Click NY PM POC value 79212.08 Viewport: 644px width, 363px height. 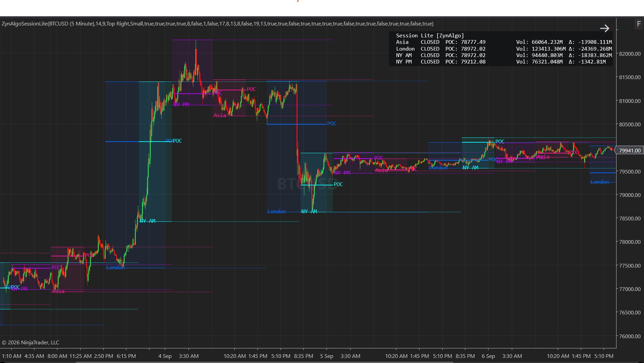473,62
